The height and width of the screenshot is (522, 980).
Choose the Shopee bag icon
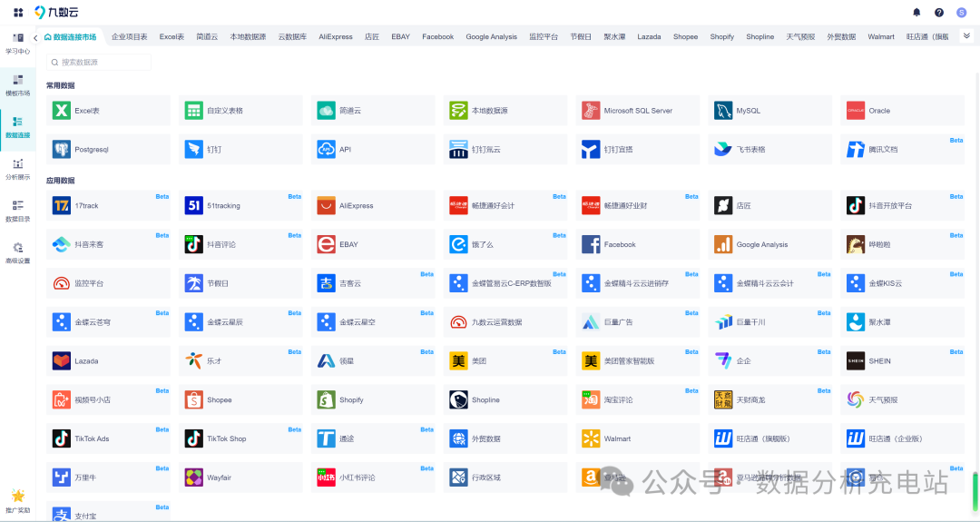pos(194,399)
